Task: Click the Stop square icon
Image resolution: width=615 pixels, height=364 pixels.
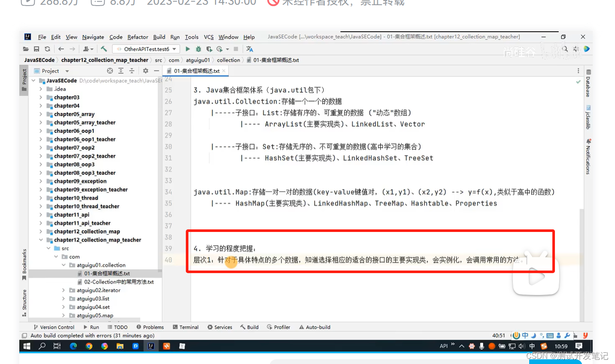Action: click(236, 49)
